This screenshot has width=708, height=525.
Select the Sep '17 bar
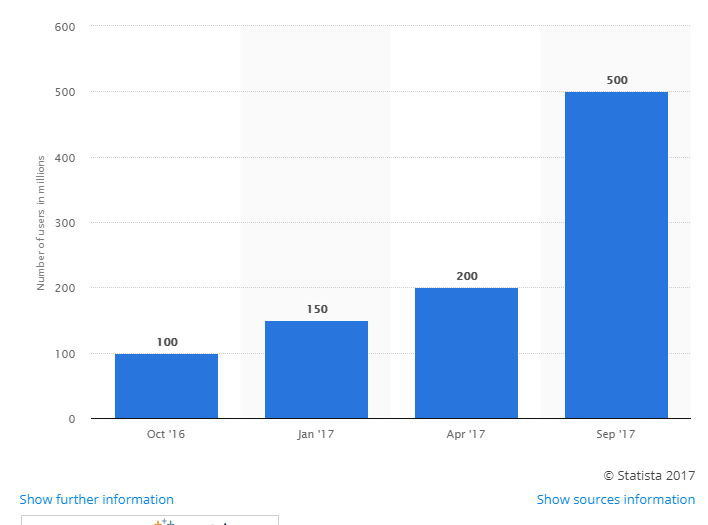point(616,255)
